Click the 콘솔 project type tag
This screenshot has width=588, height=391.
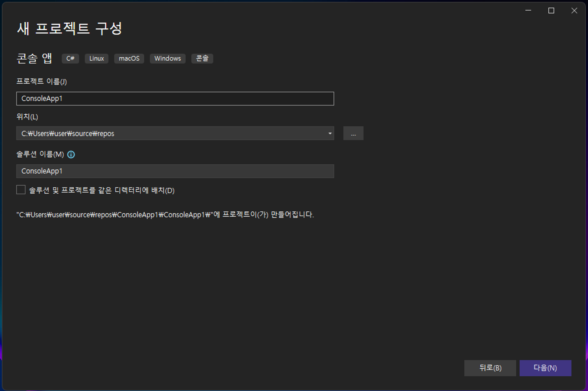coord(202,59)
